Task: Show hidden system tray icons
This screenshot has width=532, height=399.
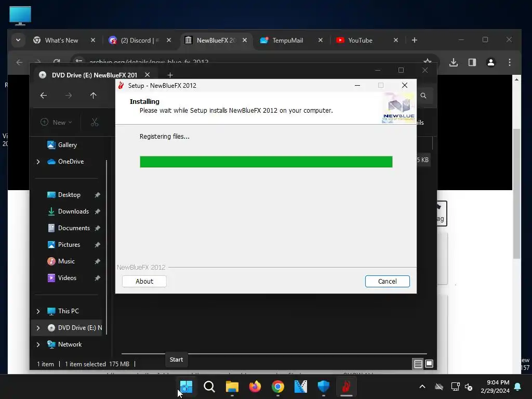Action: [422, 387]
